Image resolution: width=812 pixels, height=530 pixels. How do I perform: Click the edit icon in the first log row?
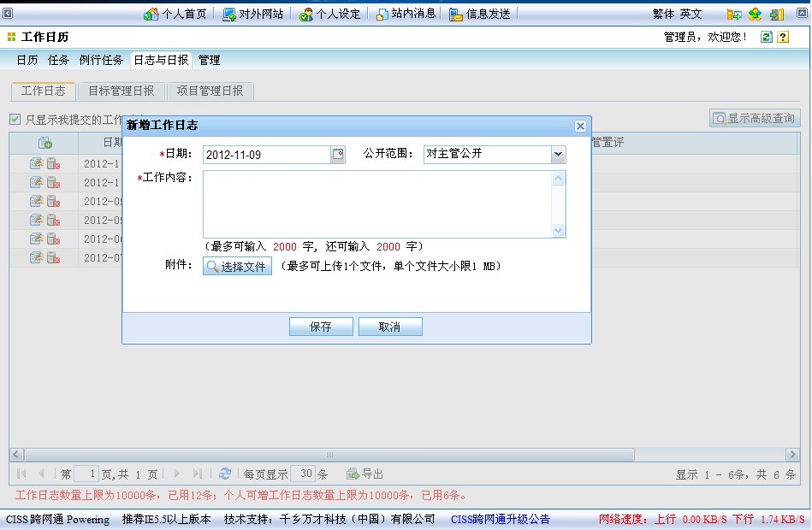coord(36,163)
